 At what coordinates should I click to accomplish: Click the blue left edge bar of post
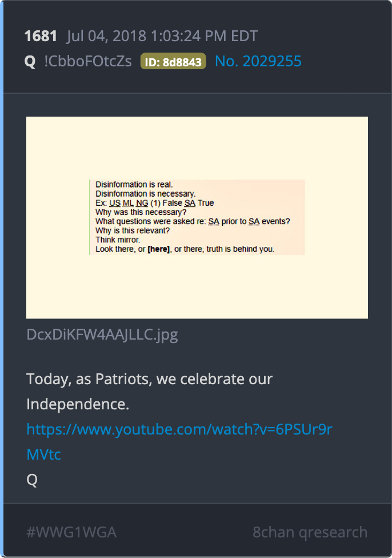click(x=2, y=279)
